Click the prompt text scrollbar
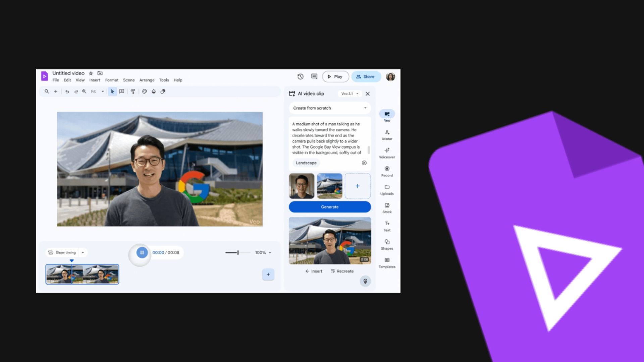The width and height of the screenshot is (644, 362). pyautogui.click(x=369, y=150)
